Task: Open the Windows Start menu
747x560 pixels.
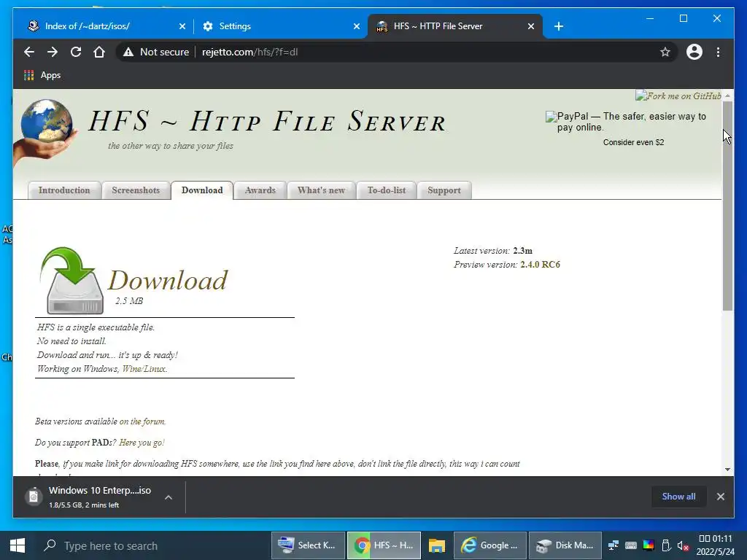Action: 18,545
